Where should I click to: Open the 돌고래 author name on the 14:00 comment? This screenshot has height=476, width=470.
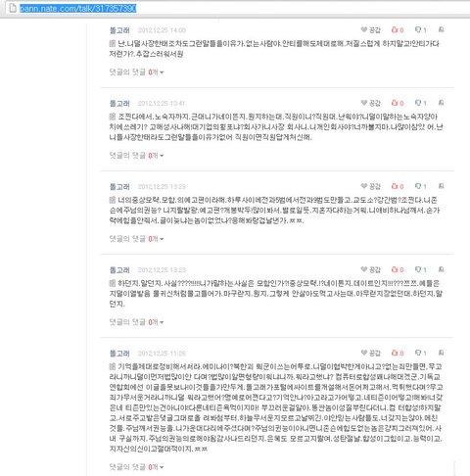[x=119, y=30]
